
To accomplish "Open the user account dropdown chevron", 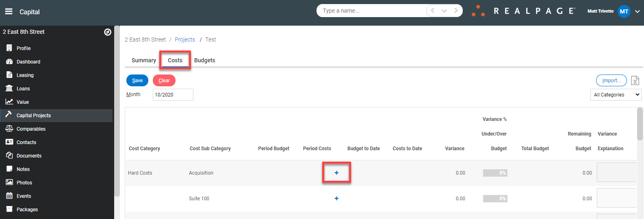I will 637,11.
